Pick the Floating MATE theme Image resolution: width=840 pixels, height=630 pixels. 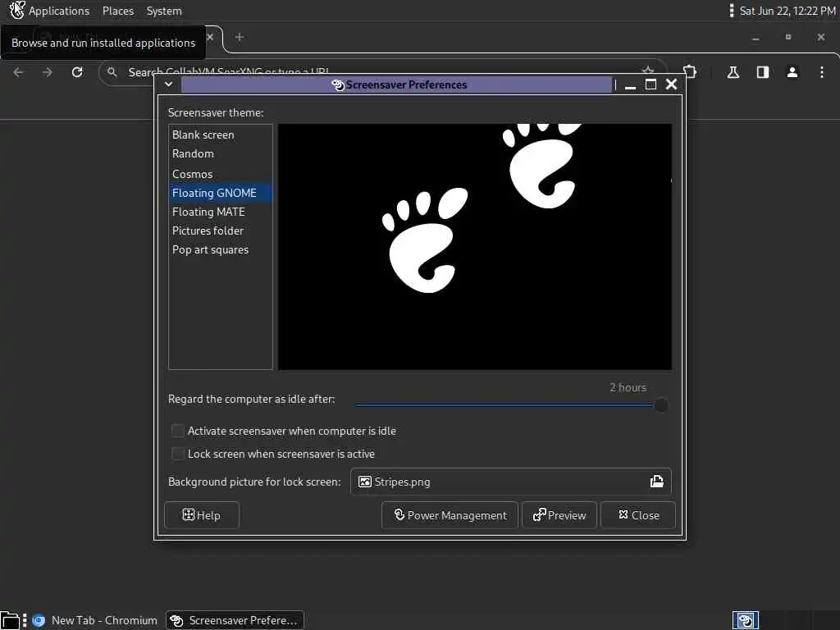pyautogui.click(x=220, y=212)
